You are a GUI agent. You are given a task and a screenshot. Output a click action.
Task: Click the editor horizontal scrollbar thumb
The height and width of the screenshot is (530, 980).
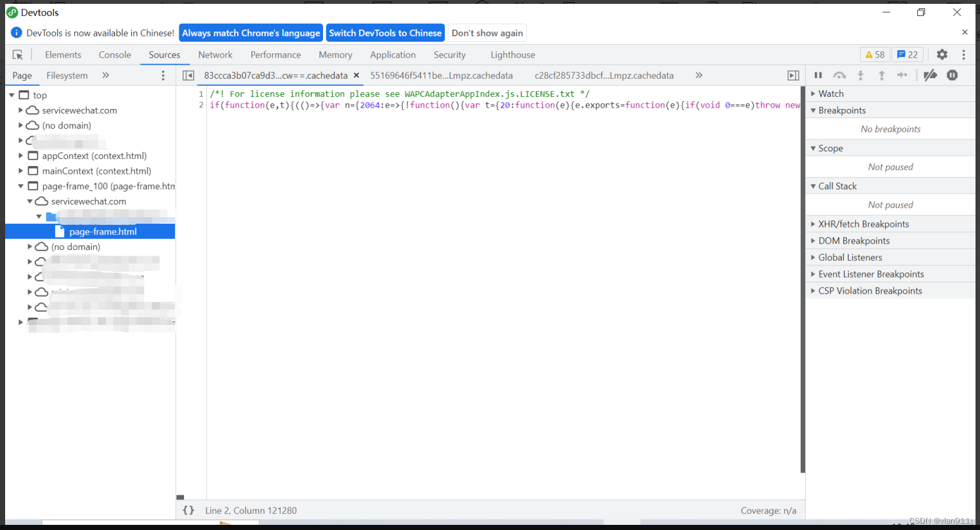[180, 497]
